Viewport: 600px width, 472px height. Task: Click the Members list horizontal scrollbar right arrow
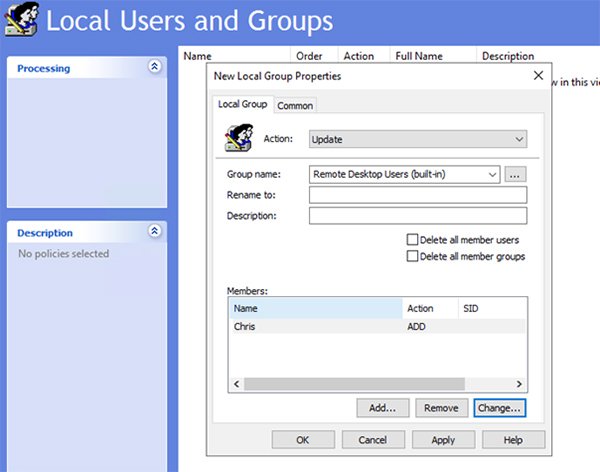(519, 384)
